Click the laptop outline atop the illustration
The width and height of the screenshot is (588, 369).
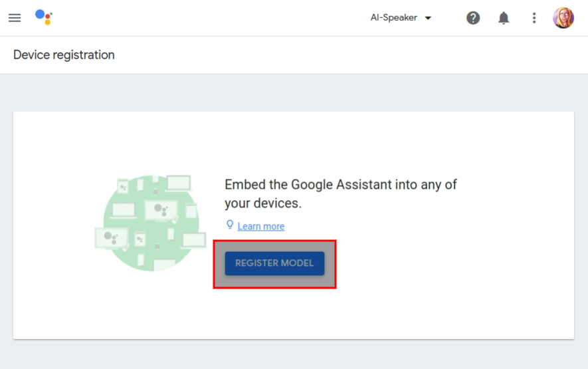(179, 184)
